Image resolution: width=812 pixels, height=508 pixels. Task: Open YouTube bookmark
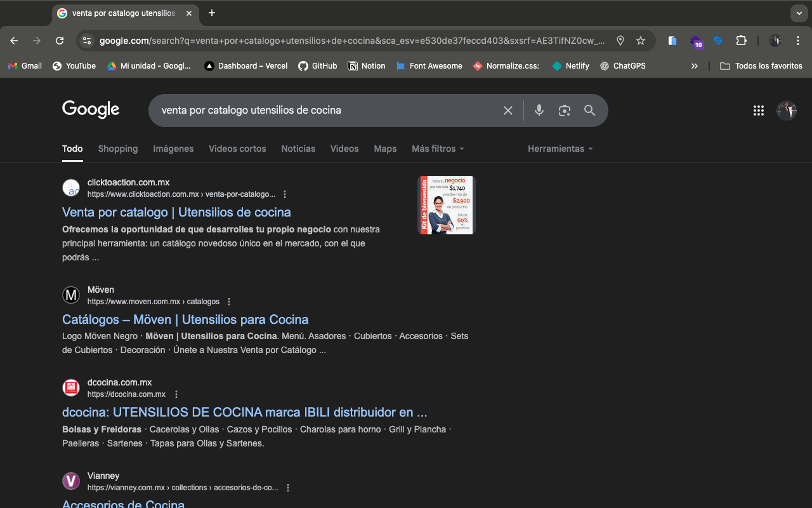pos(74,65)
